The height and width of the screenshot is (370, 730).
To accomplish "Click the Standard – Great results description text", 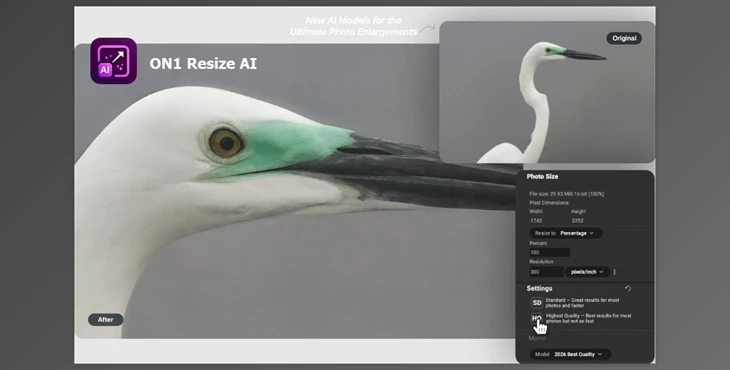I will (582, 303).
